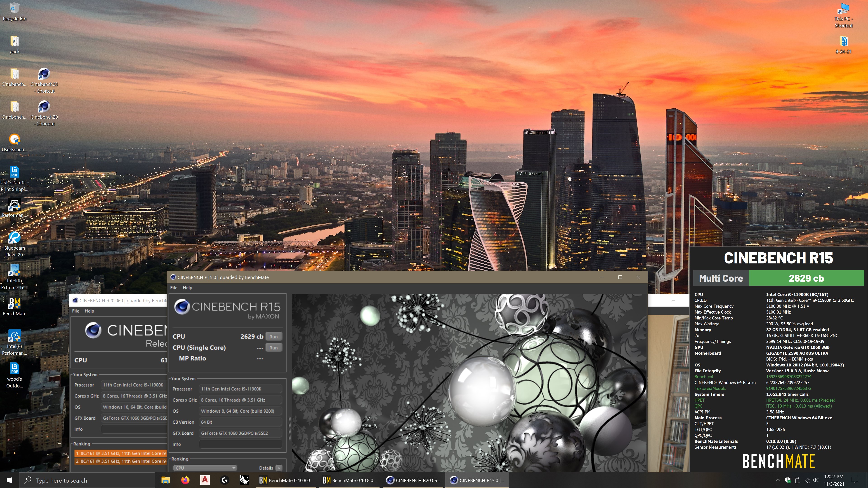The image size is (868, 488).
Task: Click the 8 Cores, 16 Threads field in R15
Action: (240, 400)
